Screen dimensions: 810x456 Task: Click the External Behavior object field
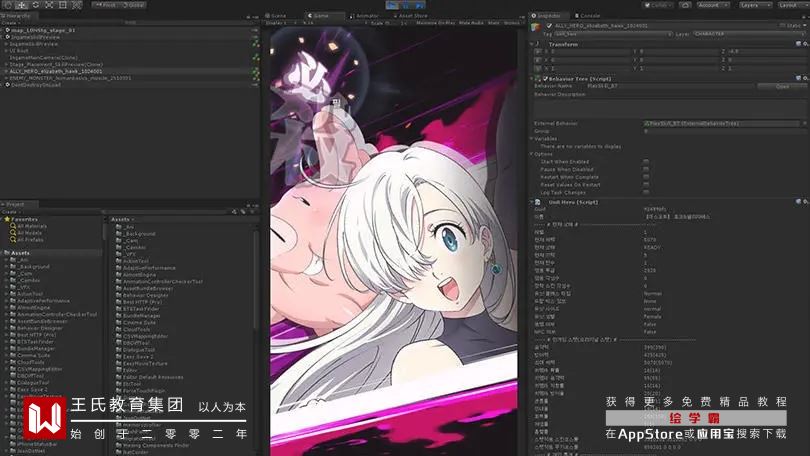pyautogui.click(x=721, y=123)
